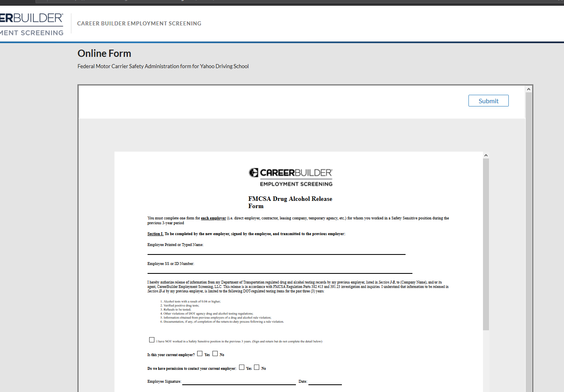Click the CareerBuilder Employment Screening header logo
This screenshot has width=564, height=392.
coord(31,24)
